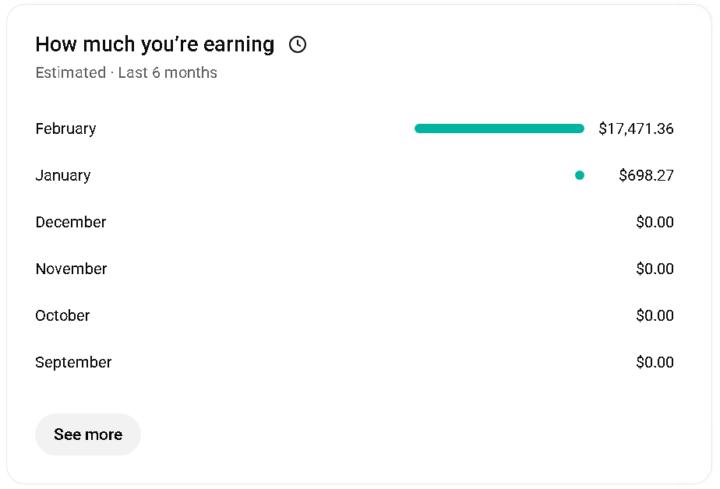This screenshot has width=720, height=489.
Task: Click February's teal earnings bar
Action: tap(499, 128)
